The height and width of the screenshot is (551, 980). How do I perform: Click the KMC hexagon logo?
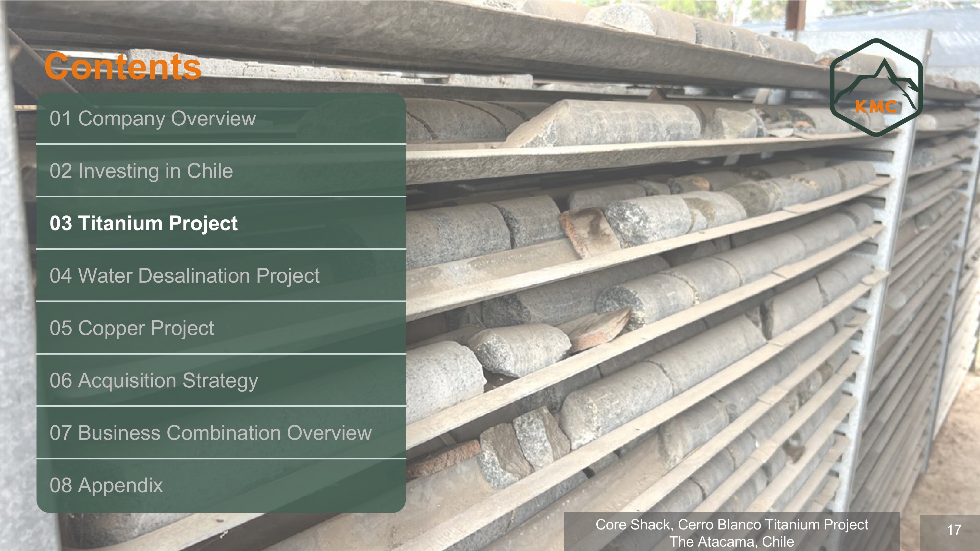click(876, 87)
